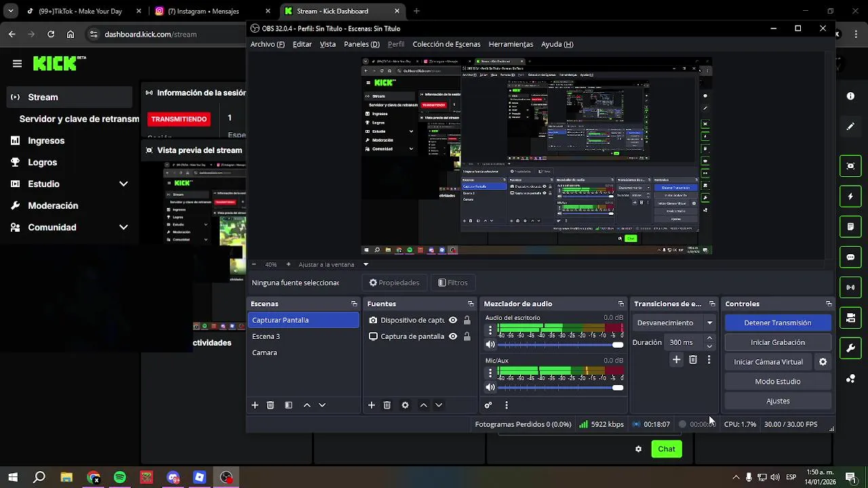Open transition three-dot properties menu

click(709, 360)
